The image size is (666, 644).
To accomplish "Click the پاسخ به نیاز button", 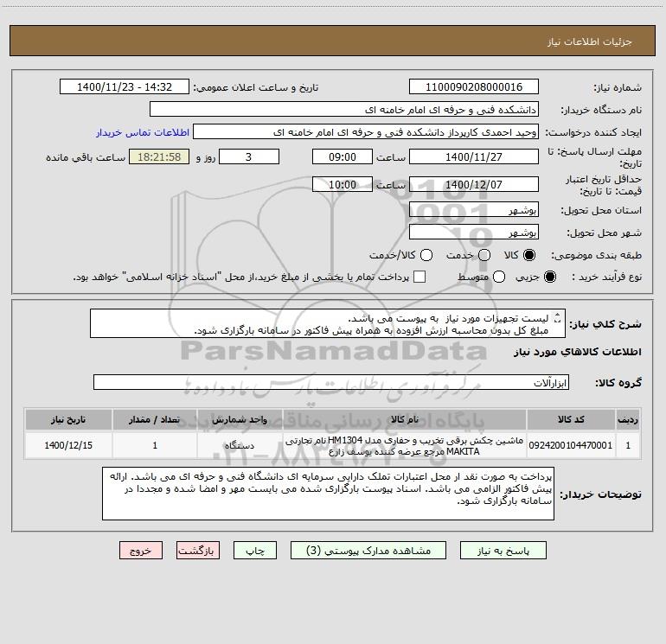I will click(503, 551).
